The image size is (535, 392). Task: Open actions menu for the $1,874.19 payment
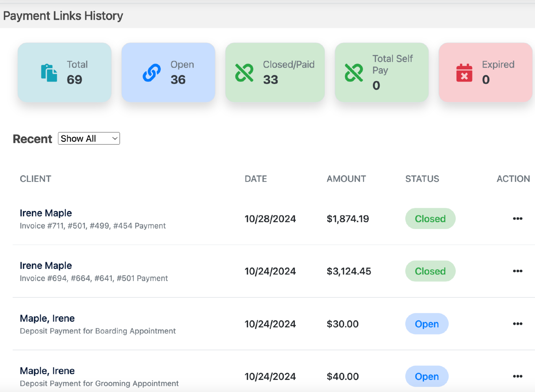click(518, 219)
